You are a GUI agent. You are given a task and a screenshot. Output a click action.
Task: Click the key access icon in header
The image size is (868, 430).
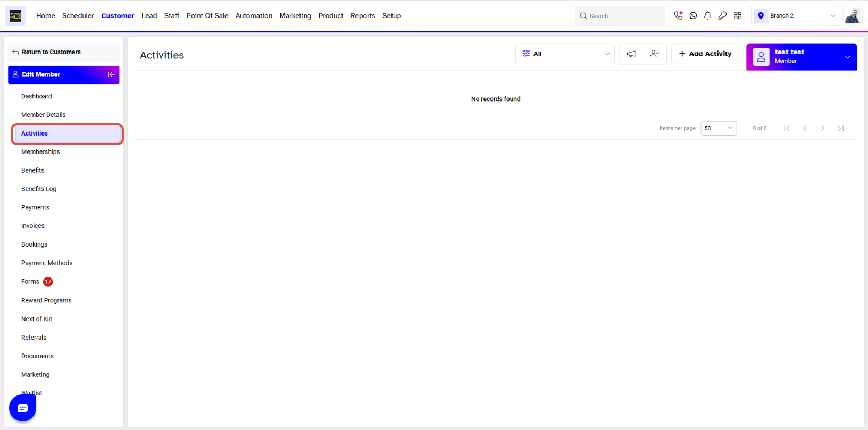(x=722, y=15)
